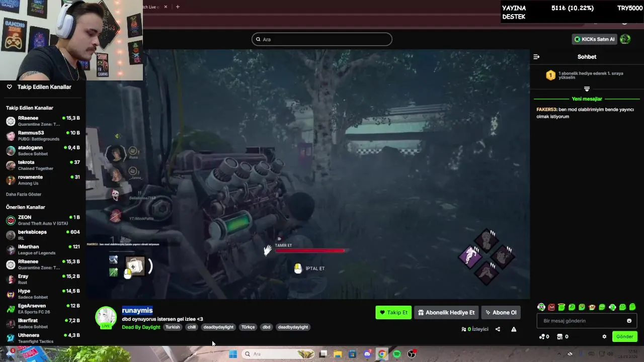
Task: Open ilkerfirat recommended channel
Action: coord(43,323)
